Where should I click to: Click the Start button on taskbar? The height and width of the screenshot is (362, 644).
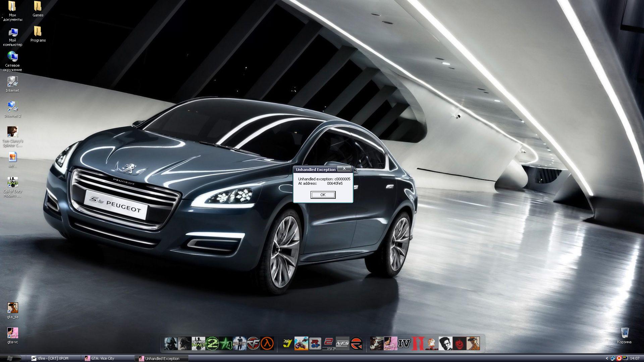(x=10, y=358)
